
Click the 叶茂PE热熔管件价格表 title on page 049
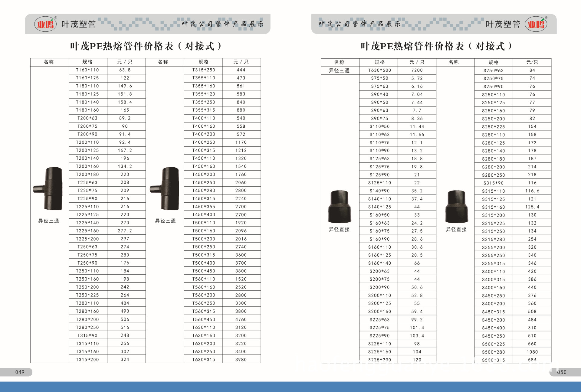click(146, 46)
